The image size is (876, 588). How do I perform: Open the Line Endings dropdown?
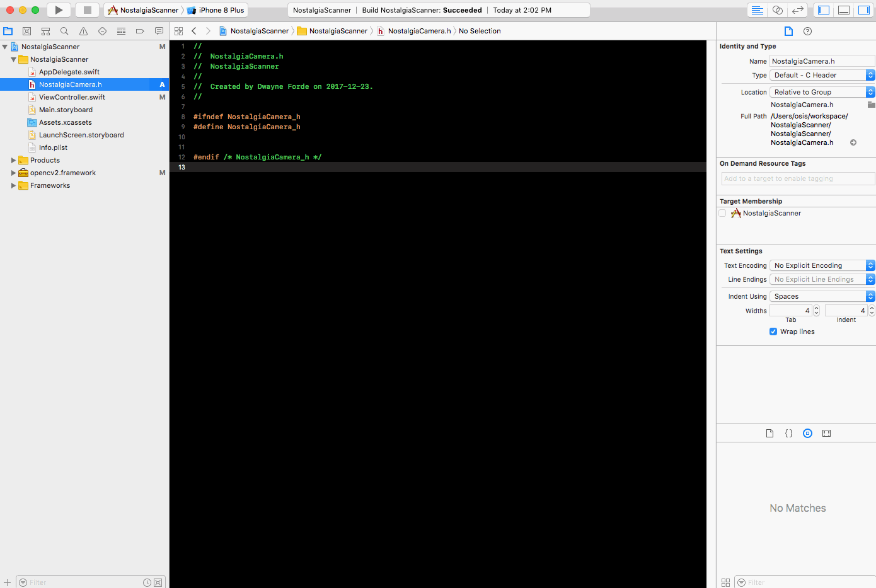pos(822,279)
